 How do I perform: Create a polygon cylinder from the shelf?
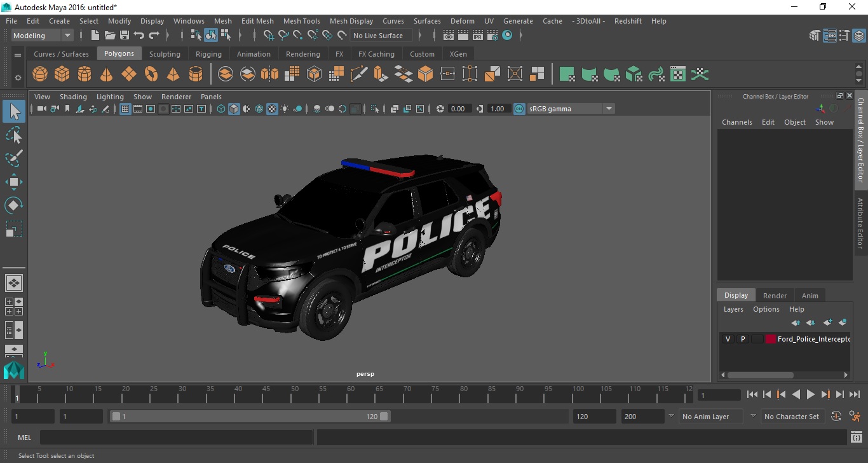click(x=85, y=74)
